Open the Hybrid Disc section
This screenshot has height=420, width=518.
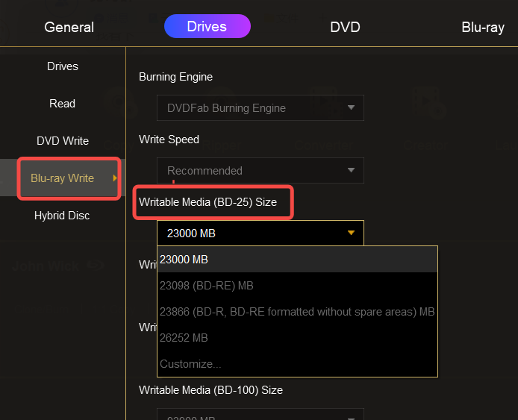pos(63,216)
